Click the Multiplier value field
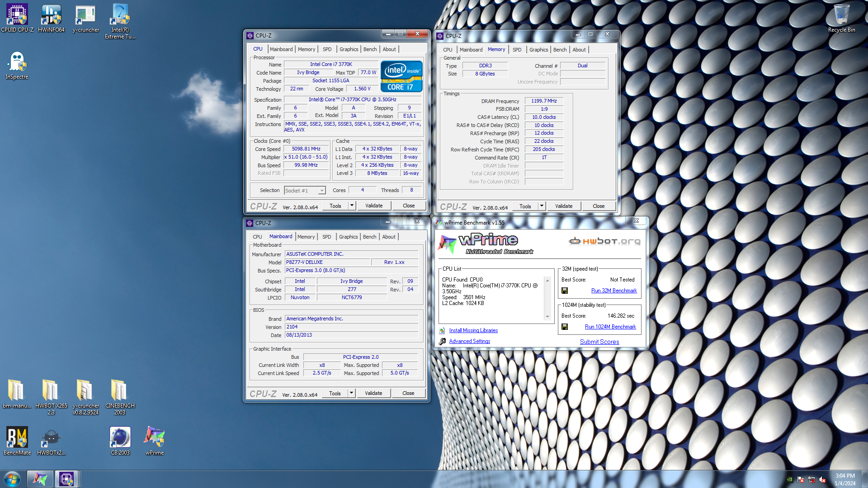 (x=306, y=157)
